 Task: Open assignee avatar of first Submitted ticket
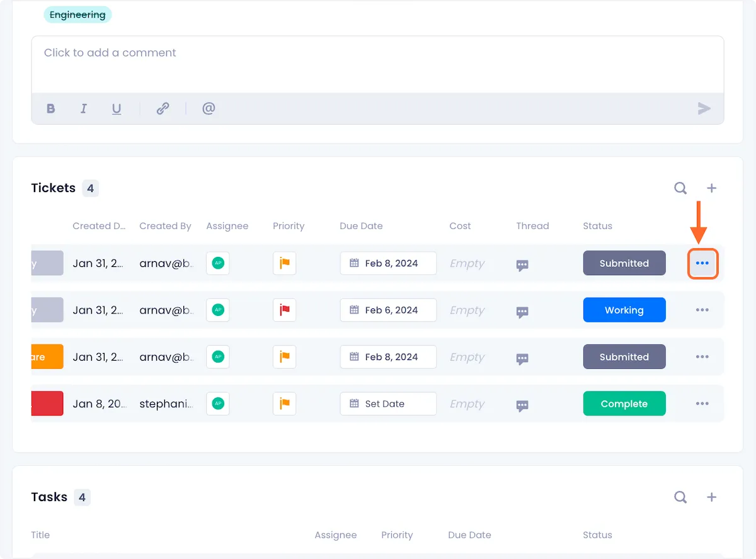tap(218, 263)
